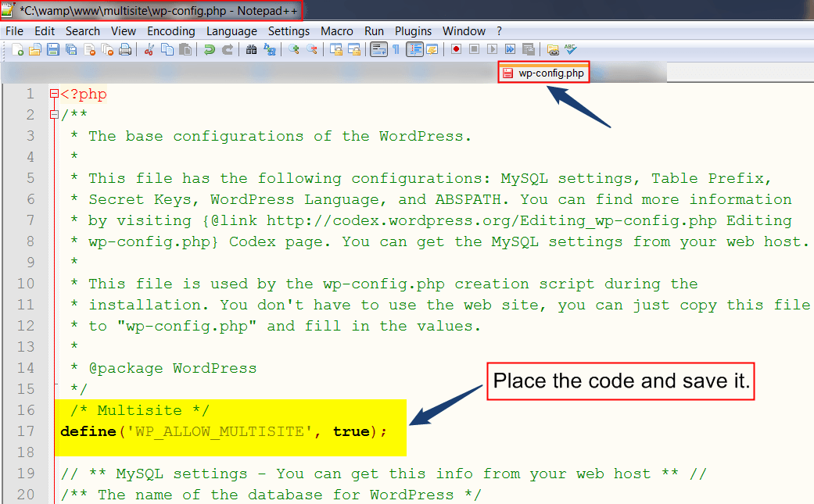Toggle word wrap in the toolbar
Viewport: 814px width, 504px height.
[378, 50]
